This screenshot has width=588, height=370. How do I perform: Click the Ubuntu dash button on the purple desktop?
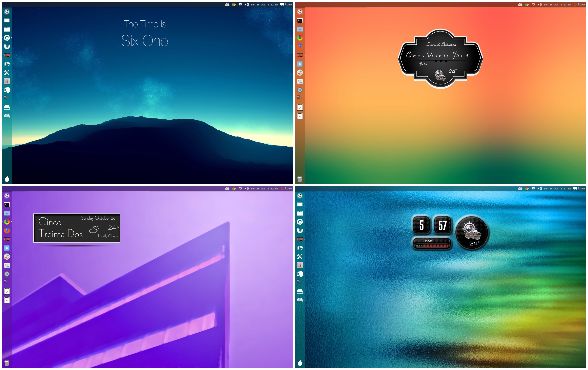pos(7,196)
